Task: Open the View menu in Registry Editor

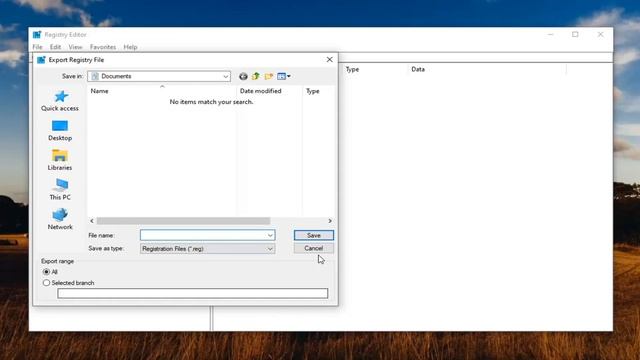Action: (x=76, y=47)
